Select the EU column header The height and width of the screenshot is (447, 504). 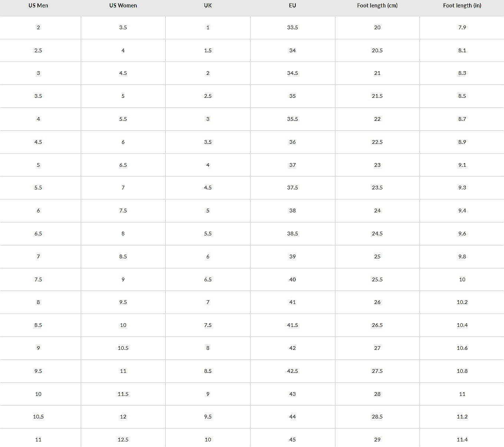tap(292, 6)
